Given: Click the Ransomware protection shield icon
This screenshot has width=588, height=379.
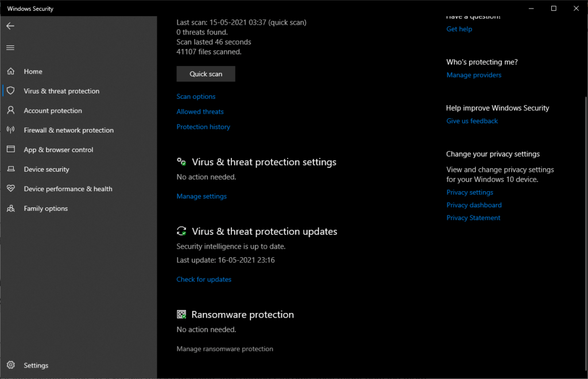Looking at the screenshot, I should [181, 314].
